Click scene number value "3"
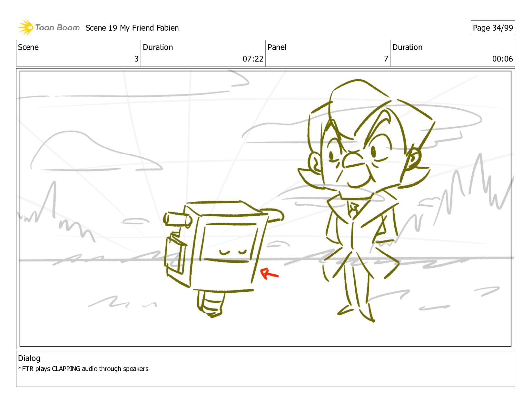Image resolution: width=532 pixels, height=411 pixels. coord(136,59)
